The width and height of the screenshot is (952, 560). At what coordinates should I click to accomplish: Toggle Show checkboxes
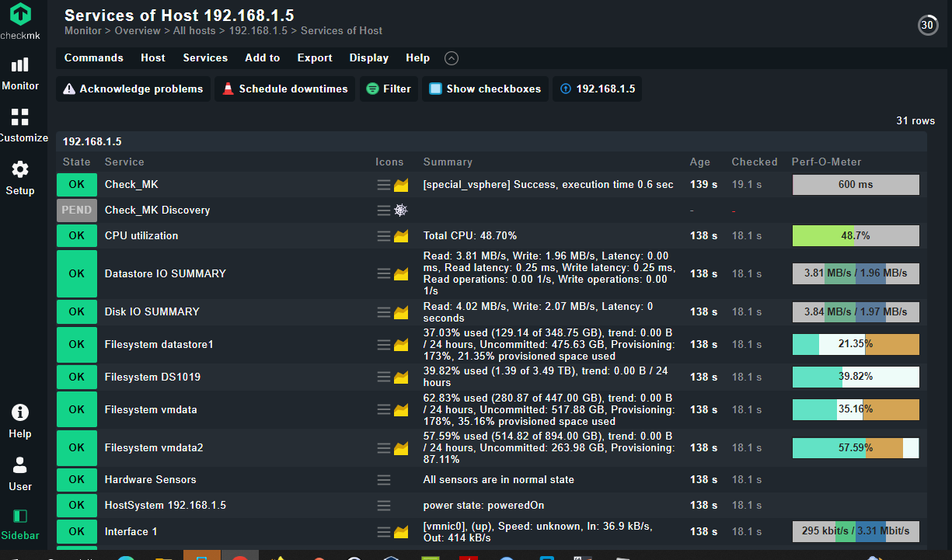(x=486, y=89)
